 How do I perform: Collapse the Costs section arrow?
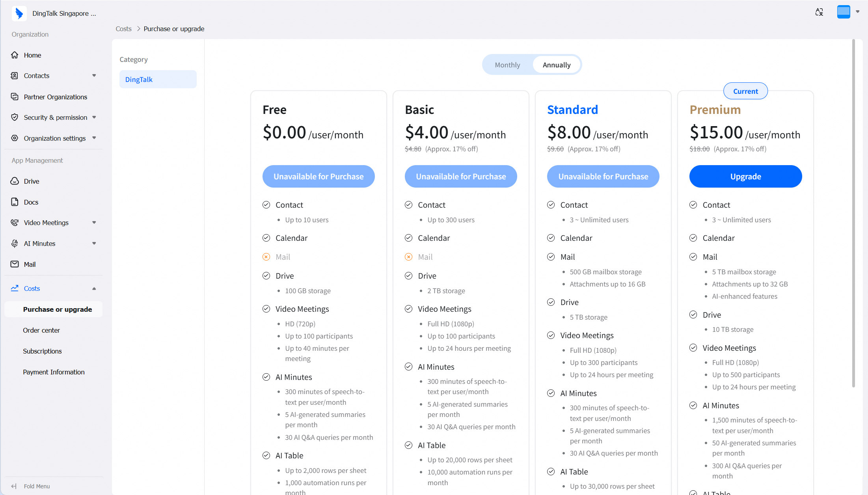tap(94, 288)
